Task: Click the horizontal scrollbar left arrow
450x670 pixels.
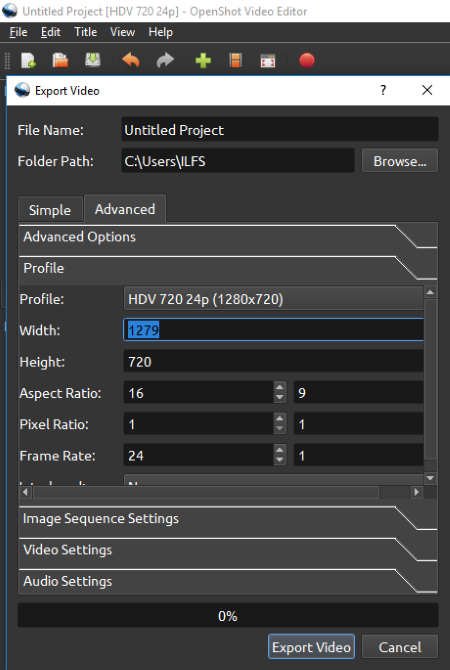Action: 25,492
